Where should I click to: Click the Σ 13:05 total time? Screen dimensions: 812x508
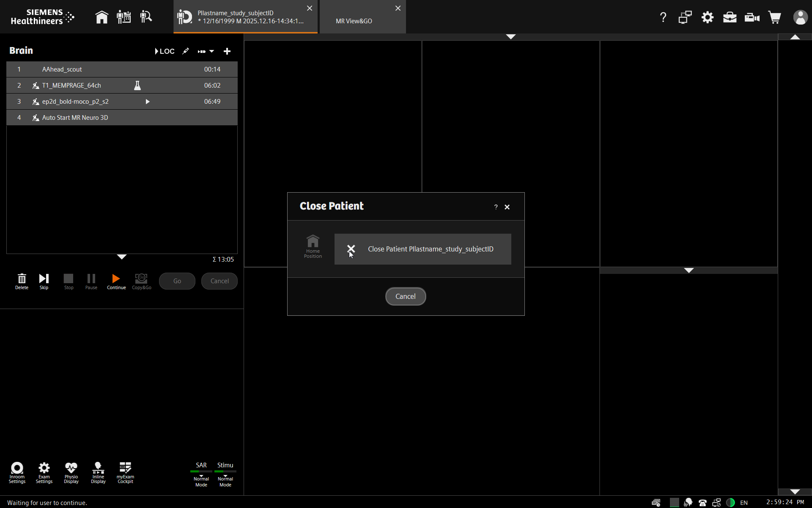(223, 259)
